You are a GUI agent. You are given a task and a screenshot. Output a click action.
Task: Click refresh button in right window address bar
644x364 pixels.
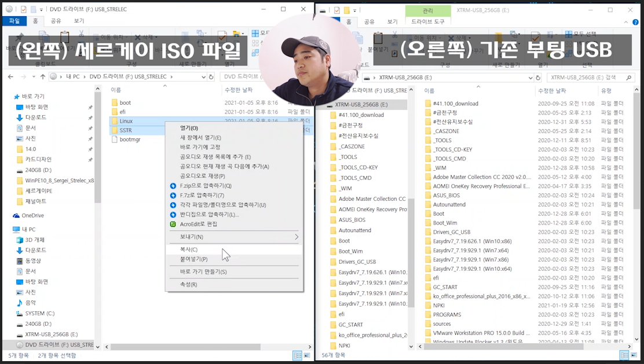click(x=538, y=78)
